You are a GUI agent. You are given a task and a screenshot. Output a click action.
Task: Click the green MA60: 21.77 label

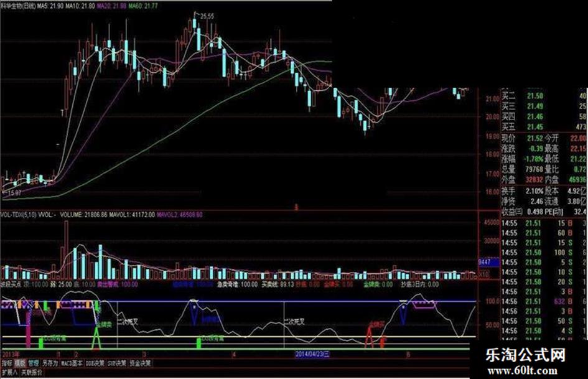143,6
